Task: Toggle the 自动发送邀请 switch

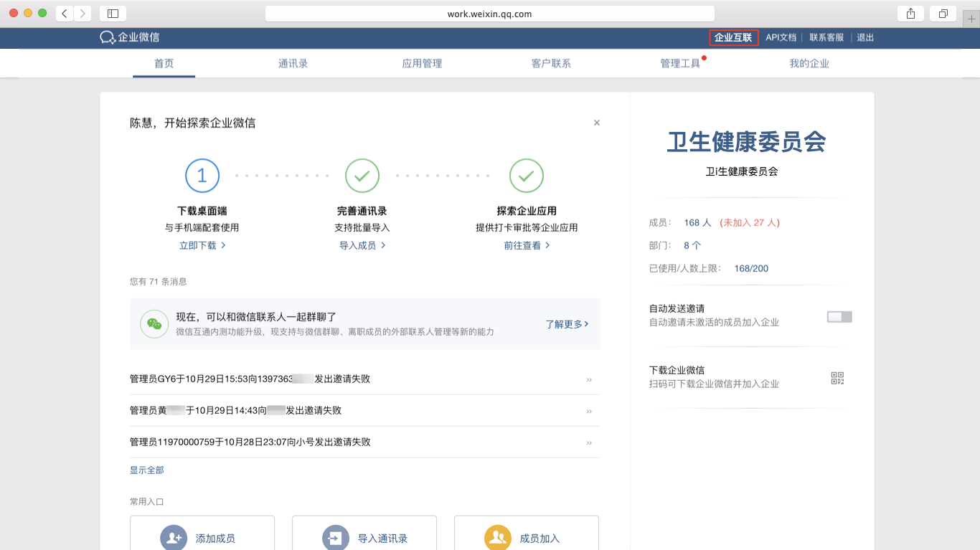Action: tap(839, 316)
